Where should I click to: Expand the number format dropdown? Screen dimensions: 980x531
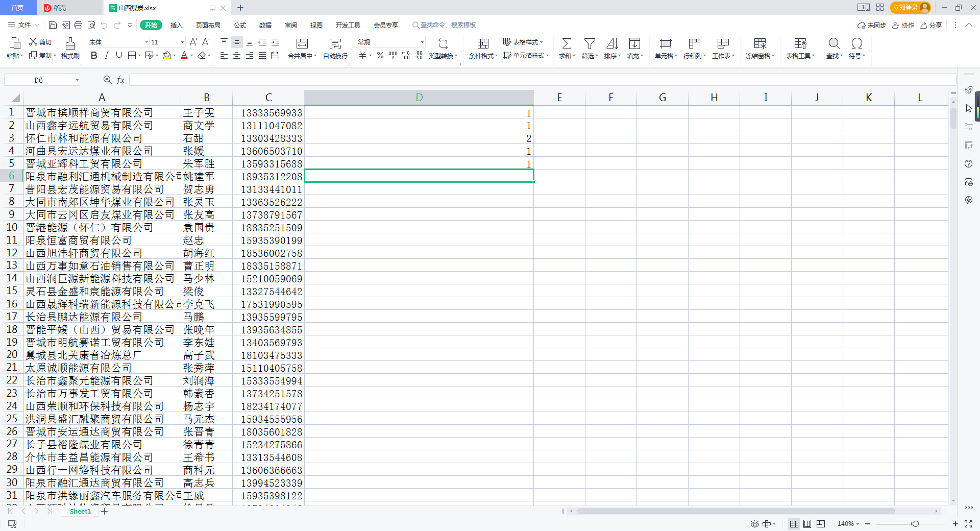tap(422, 42)
